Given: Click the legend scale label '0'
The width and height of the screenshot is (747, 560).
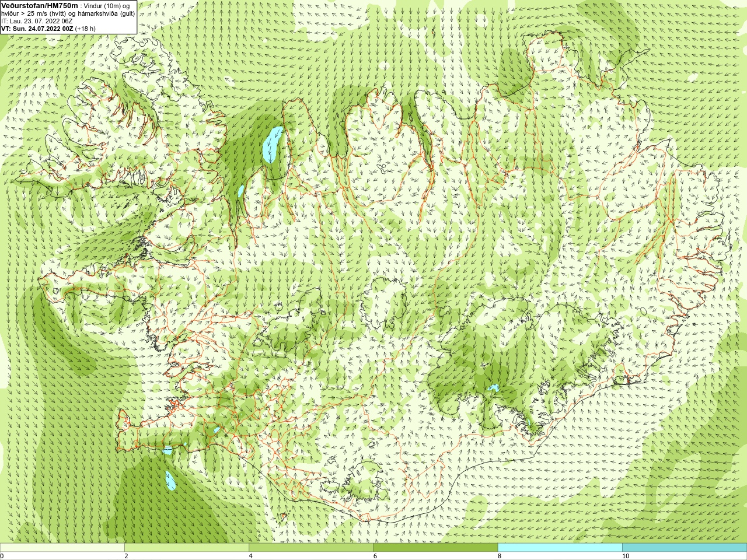Looking at the screenshot, I should click(x=2, y=556).
